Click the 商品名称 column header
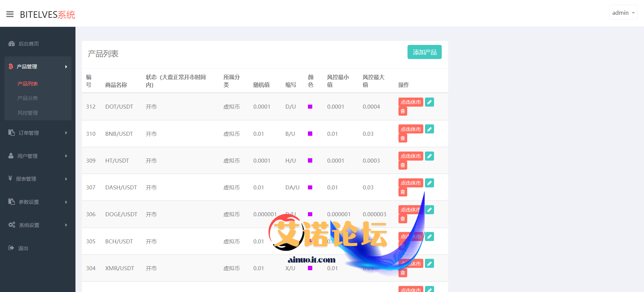644x292 pixels. (x=116, y=85)
